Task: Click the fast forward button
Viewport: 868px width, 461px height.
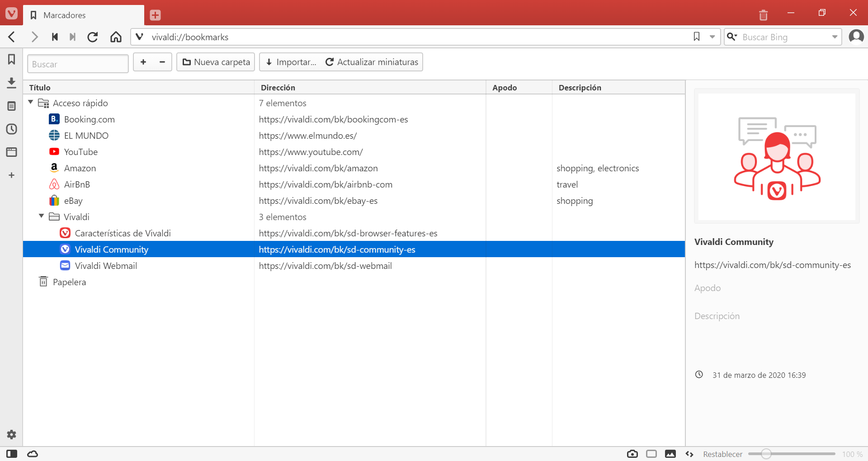Action: pyautogui.click(x=72, y=37)
